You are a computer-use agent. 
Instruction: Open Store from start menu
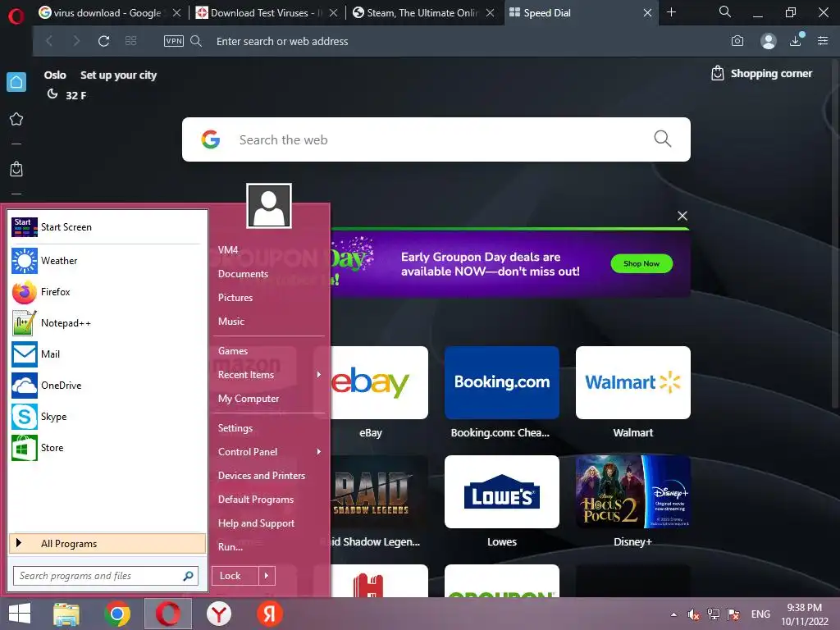[x=107, y=447]
